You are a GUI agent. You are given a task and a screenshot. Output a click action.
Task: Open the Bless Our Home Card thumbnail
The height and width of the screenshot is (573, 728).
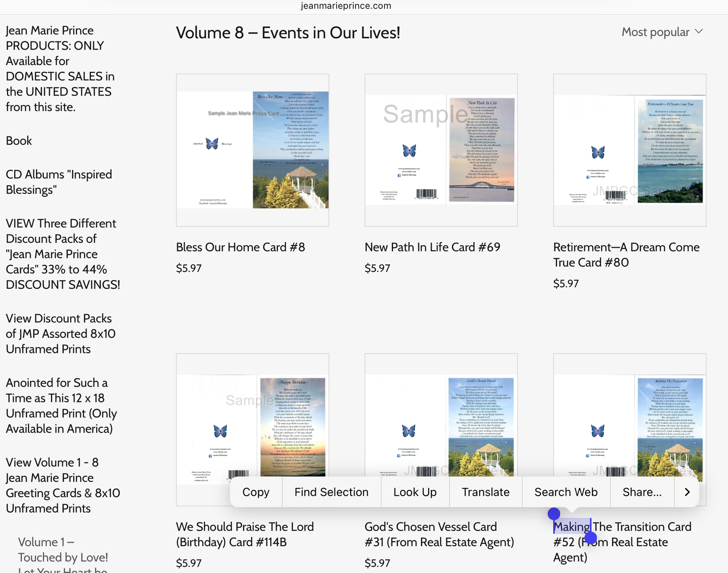[x=253, y=150]
